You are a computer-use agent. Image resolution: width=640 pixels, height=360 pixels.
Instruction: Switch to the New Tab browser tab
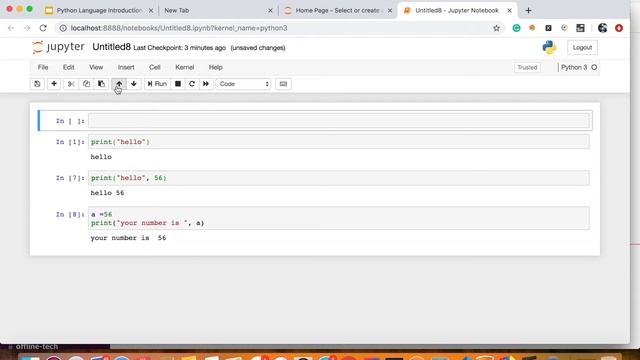(176, 10)
